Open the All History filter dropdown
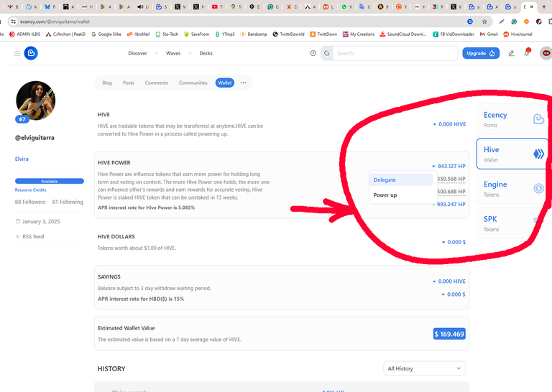Viewport: 552px width, 392px height. click(x=424, y=368)
